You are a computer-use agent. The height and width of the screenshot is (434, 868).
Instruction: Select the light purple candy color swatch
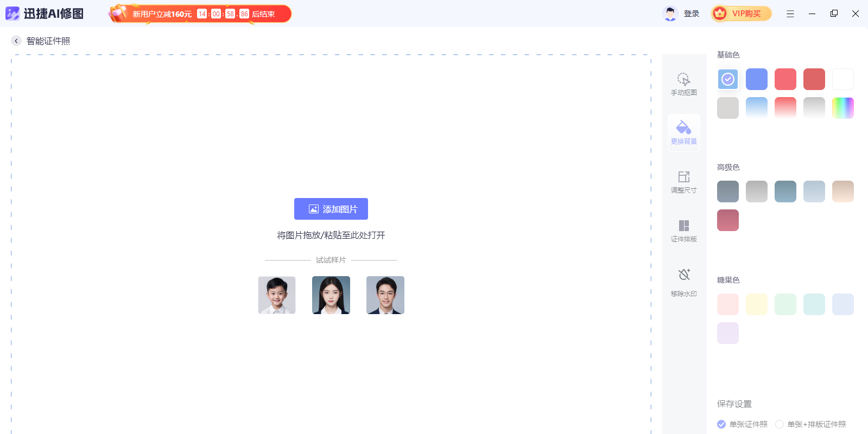727,333
